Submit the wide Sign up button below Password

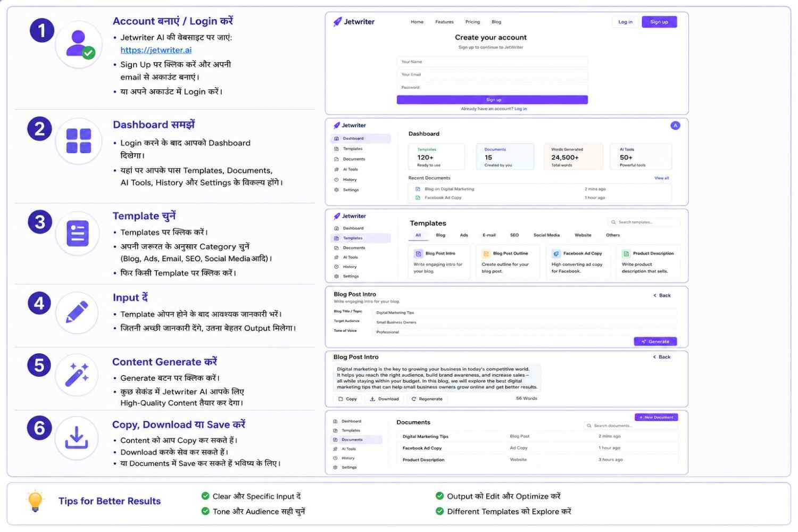tap(492, 100)
